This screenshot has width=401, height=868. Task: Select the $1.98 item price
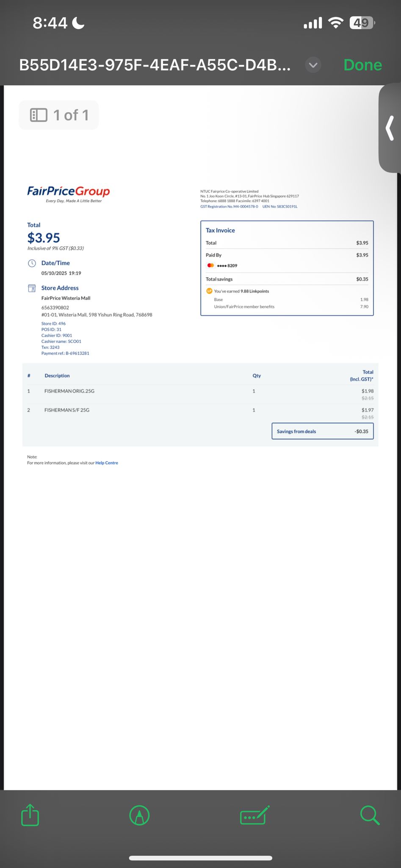(x=368, y=391)
